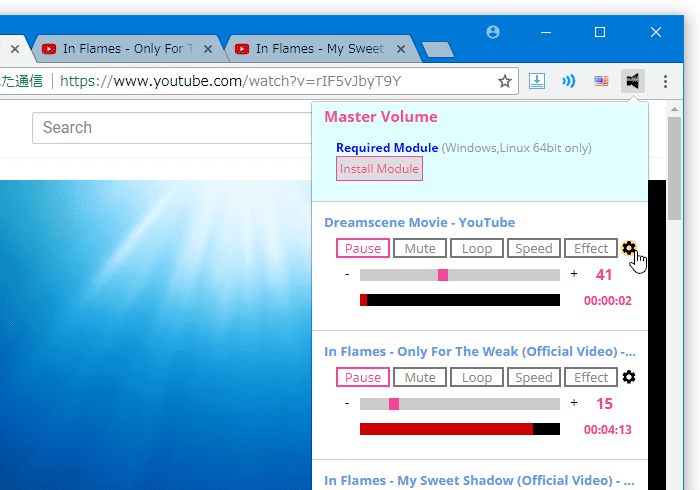Toggle the volume controller extension icon
Image resolution: width=700 pixels, height=490 pixels.
point(633,81)
